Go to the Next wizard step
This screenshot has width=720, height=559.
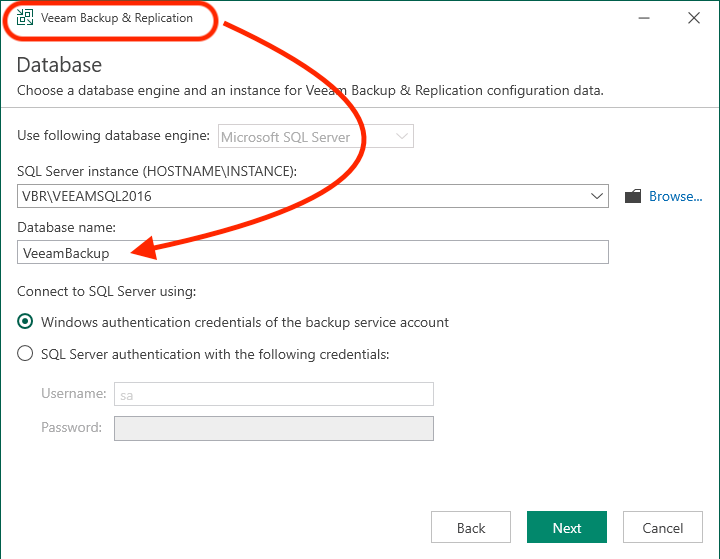[x=567, y=527]
